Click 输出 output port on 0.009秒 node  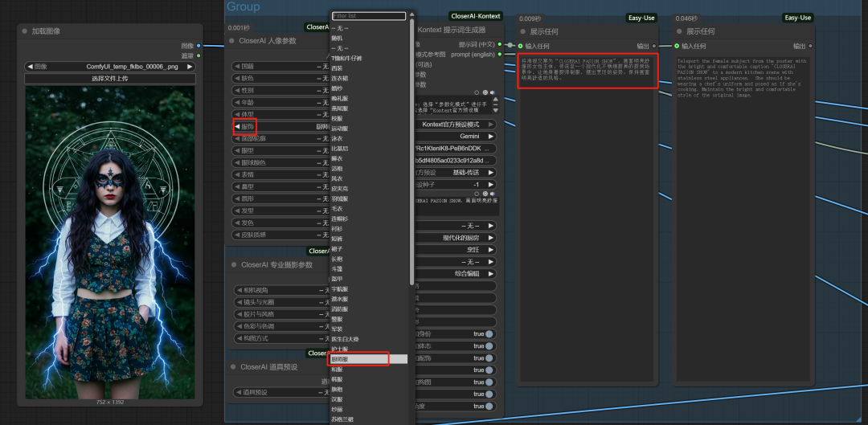click(654, 46)
